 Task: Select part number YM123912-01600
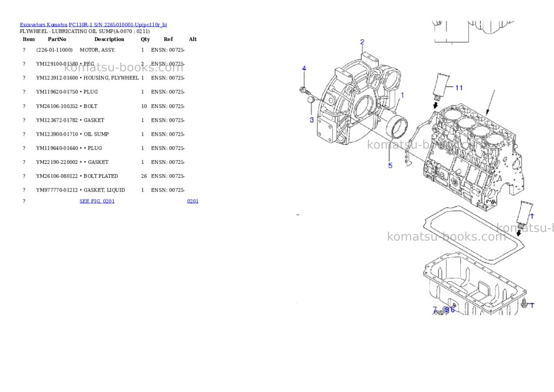point(57,78)
